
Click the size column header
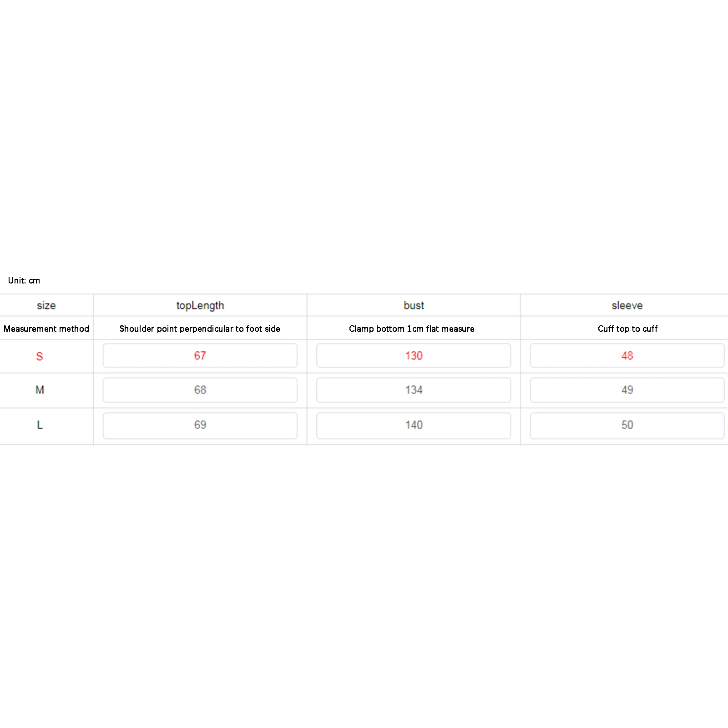(46, 305)
